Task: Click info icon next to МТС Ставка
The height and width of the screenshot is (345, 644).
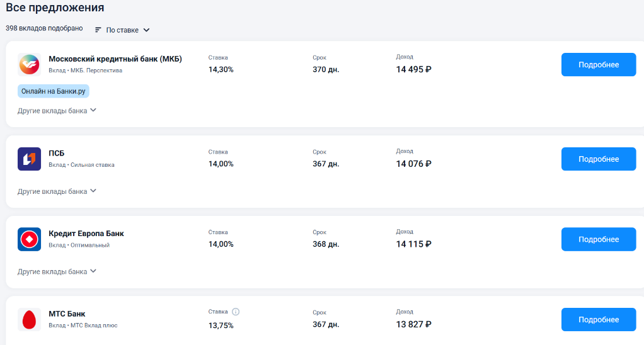Action: point(236,312)
